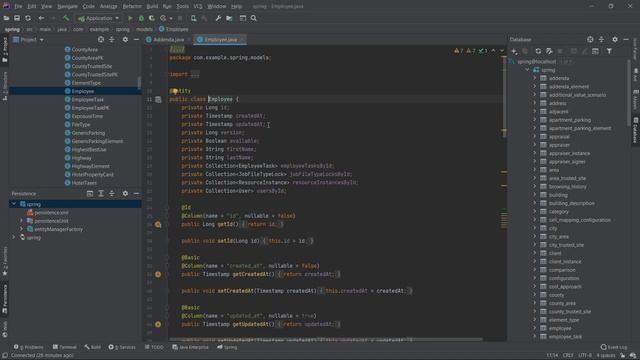Image resolution: width=640 pixels, height=360 pixels.
Task: Open Database filter funnel icon
Action: [x=609, y=51]
